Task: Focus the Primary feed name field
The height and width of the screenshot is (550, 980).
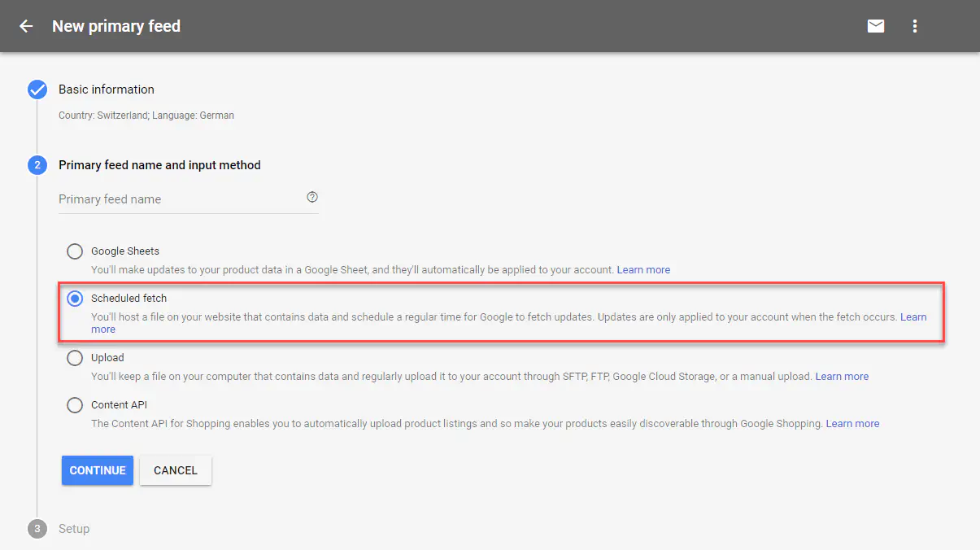Action: click(x=179, y=199)
